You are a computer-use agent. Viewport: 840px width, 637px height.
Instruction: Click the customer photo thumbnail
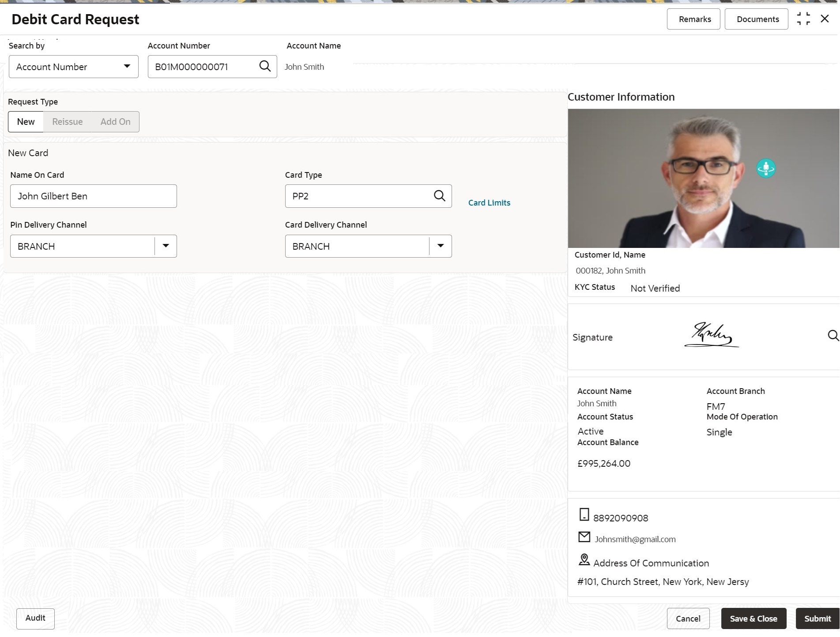click(704, 178)
